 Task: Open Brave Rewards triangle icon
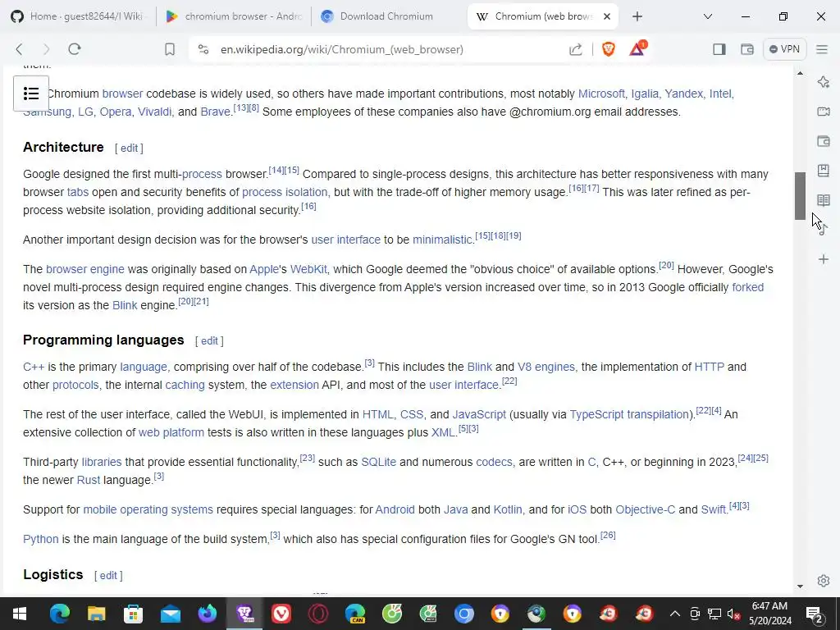637,48
